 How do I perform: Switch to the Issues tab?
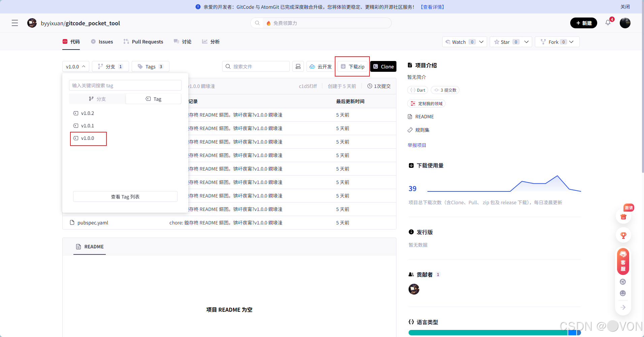click(x=102, y=41)
